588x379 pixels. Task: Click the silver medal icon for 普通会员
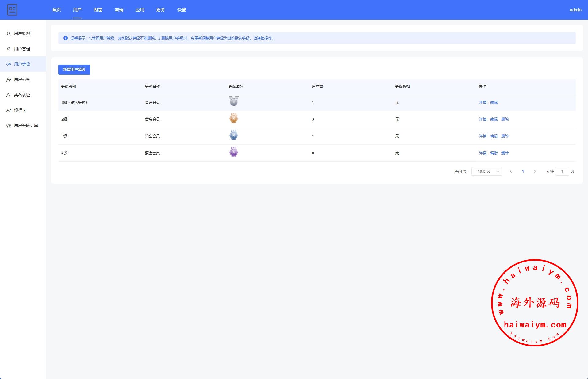[x=233, y=101]
